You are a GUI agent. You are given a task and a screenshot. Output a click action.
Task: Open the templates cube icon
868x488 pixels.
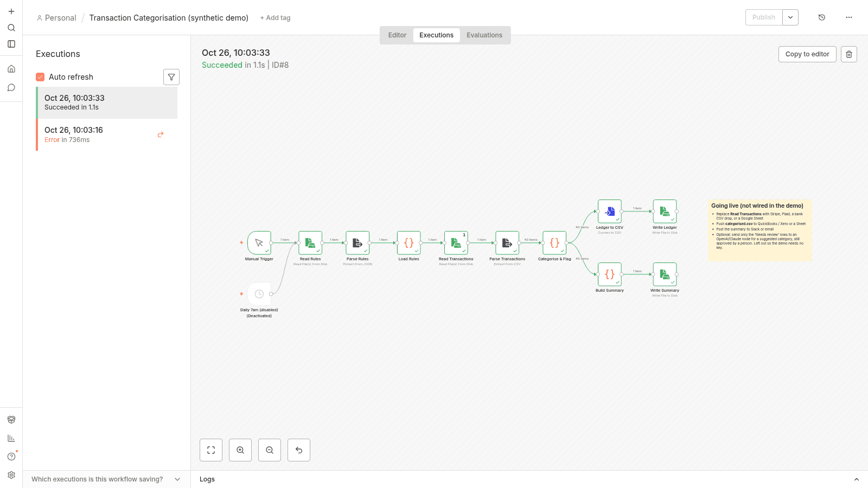[11, 420]
